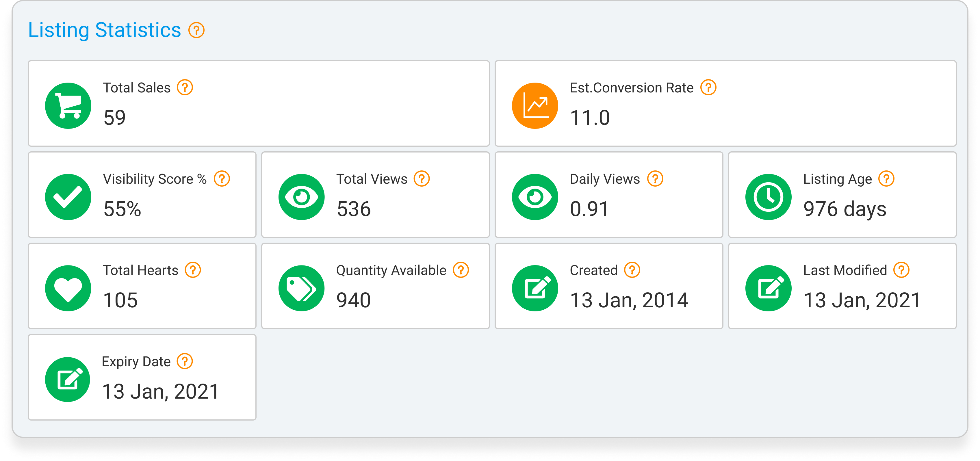The width and height of the screenshot is (980, 461).
Task: Open help beside Listing Statistics heading
Action: (x=197, y=30)
